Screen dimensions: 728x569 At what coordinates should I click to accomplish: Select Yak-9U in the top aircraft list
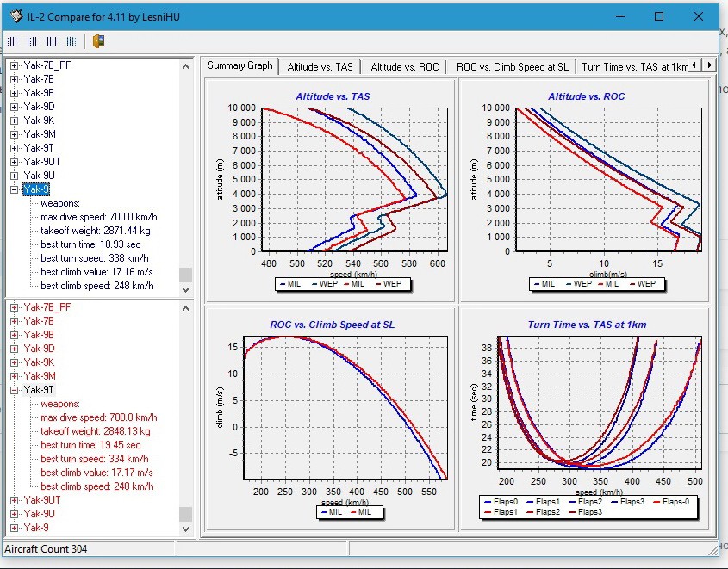click(x=39, y=176)
